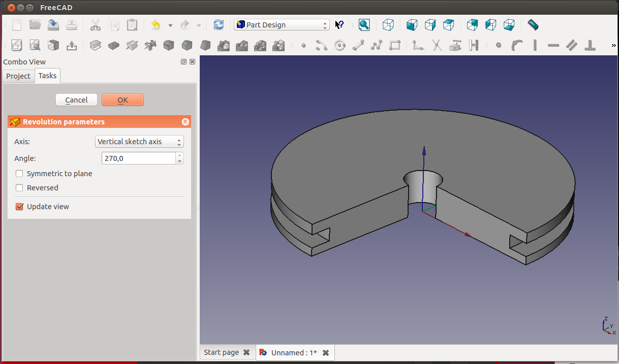
Task: Open the Axis dropdown showing Vertical sketch axis
Action: (139, 142)
